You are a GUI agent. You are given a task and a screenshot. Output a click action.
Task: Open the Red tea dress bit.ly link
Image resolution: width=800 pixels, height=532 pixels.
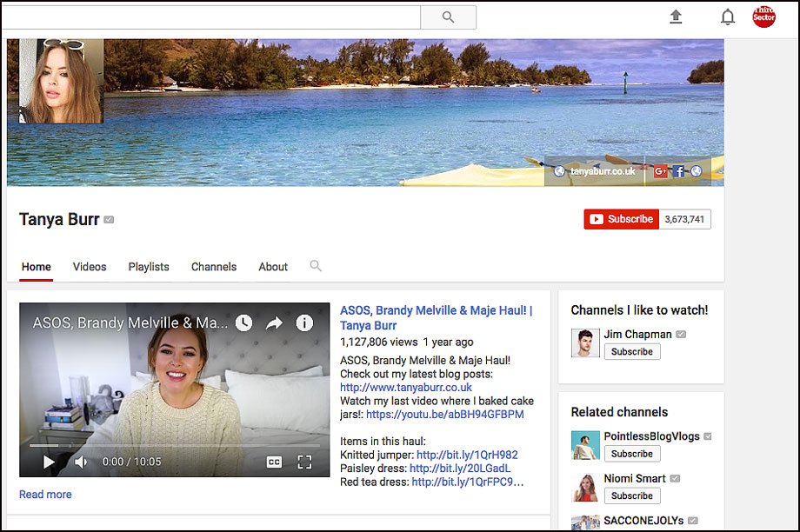(467, 482)
